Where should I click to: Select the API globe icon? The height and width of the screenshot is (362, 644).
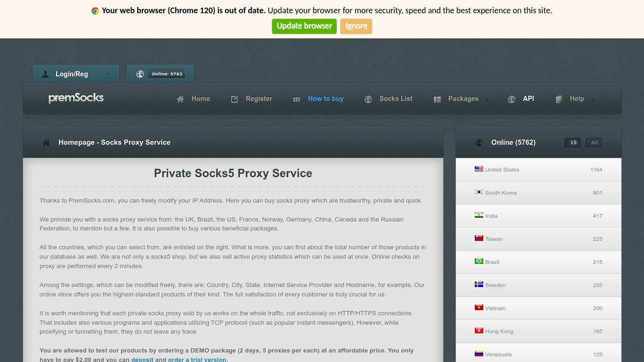(511, 99)
